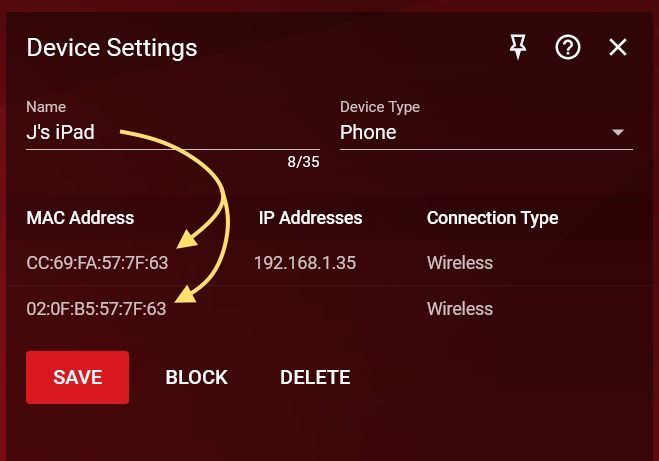The width and height of the screenshot is (659, 461).
Task: Block this device
Action: (196, 377)
